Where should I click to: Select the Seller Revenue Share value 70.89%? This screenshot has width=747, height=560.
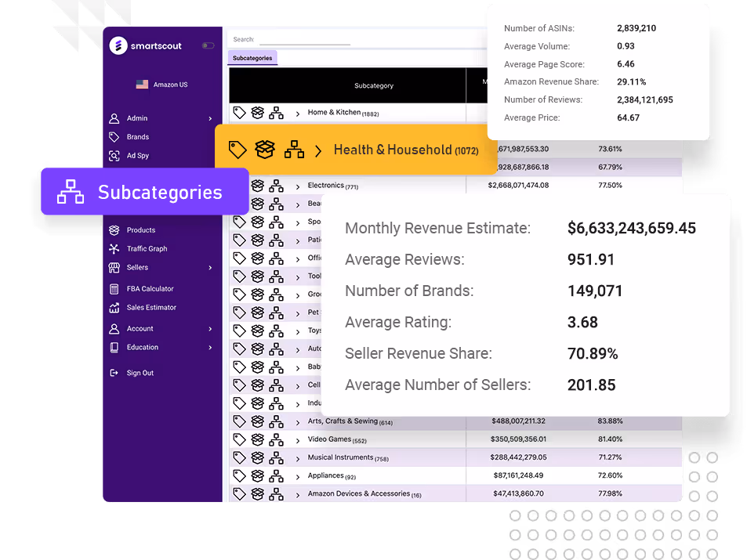click(593, 353)
